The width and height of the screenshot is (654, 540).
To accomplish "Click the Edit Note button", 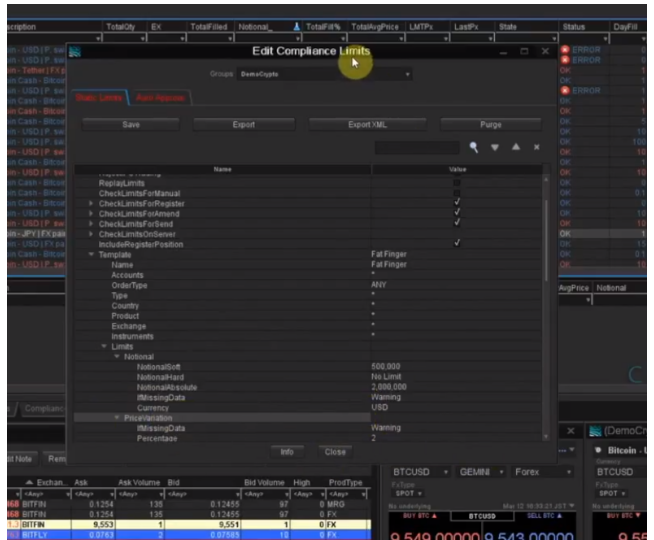I will [20, 459].
